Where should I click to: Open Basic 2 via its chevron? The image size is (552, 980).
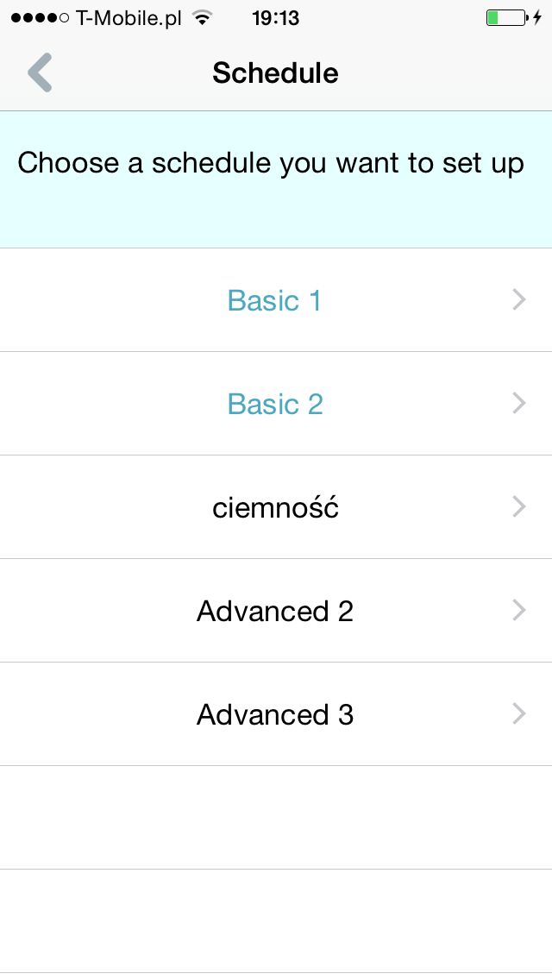coord(519,403)
